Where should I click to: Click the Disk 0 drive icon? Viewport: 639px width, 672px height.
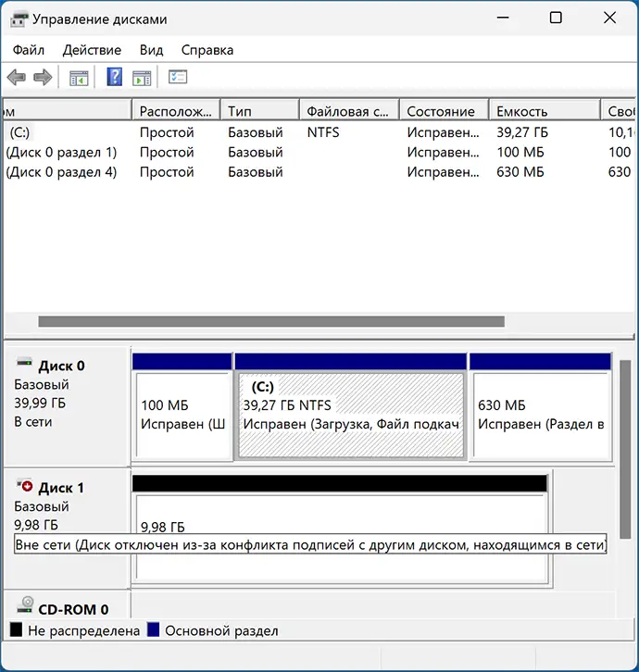pos(24,362)
